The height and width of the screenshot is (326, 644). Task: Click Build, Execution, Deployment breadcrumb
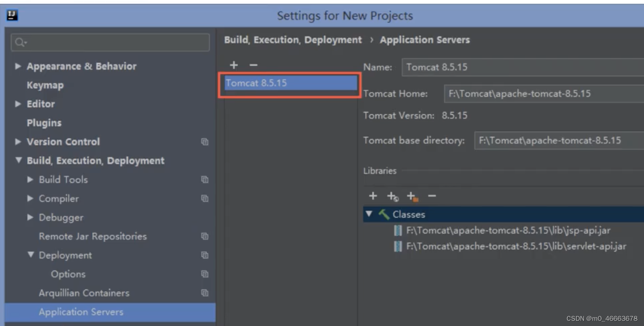pos(293,40)
